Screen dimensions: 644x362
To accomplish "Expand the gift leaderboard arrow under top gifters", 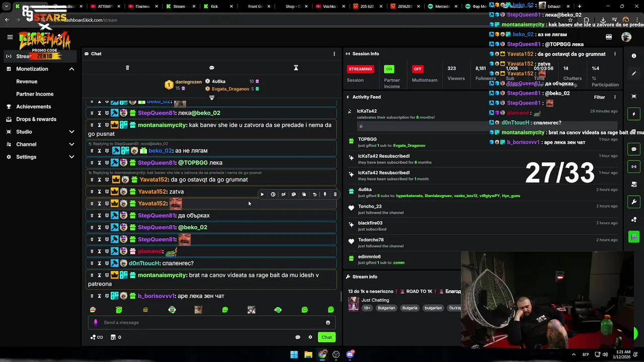I will (x=212, y=98).
